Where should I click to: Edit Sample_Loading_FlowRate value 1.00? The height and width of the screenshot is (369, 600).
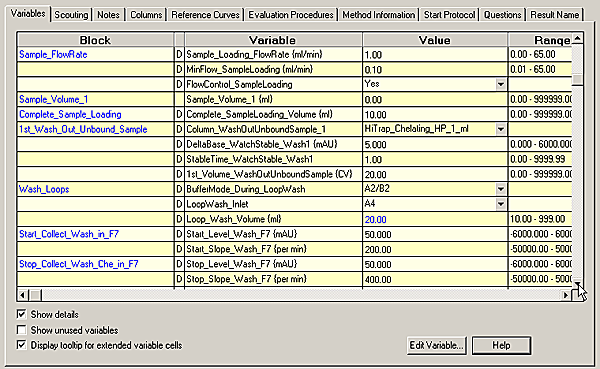(435, 54)
